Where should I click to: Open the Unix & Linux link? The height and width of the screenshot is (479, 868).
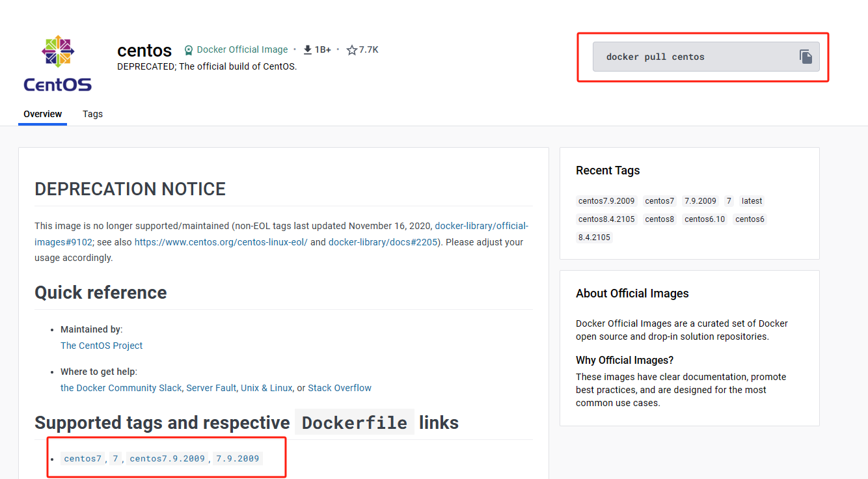[266, 388]
